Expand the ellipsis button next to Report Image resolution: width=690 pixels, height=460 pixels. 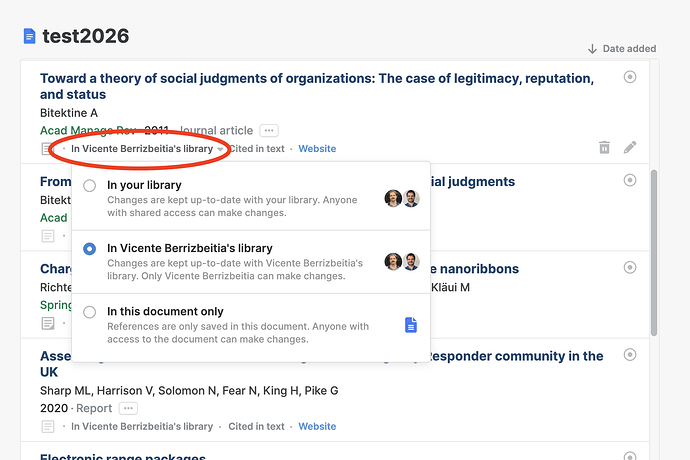point(128,408)
